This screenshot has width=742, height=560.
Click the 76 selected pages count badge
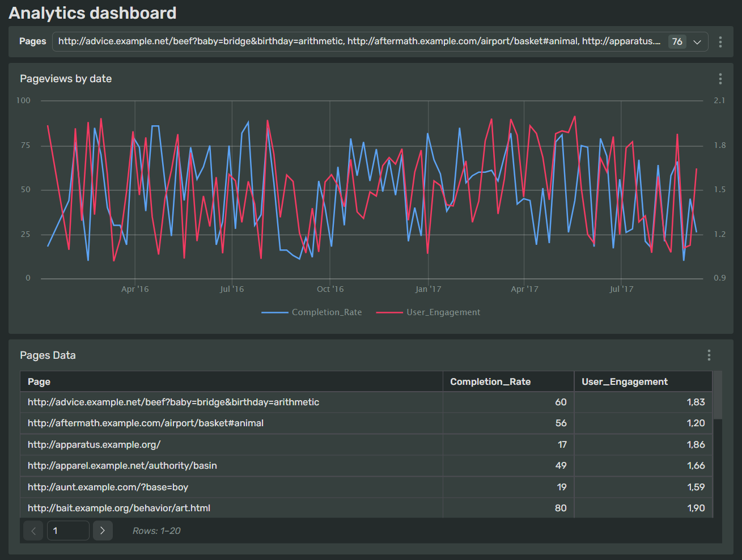677,42
